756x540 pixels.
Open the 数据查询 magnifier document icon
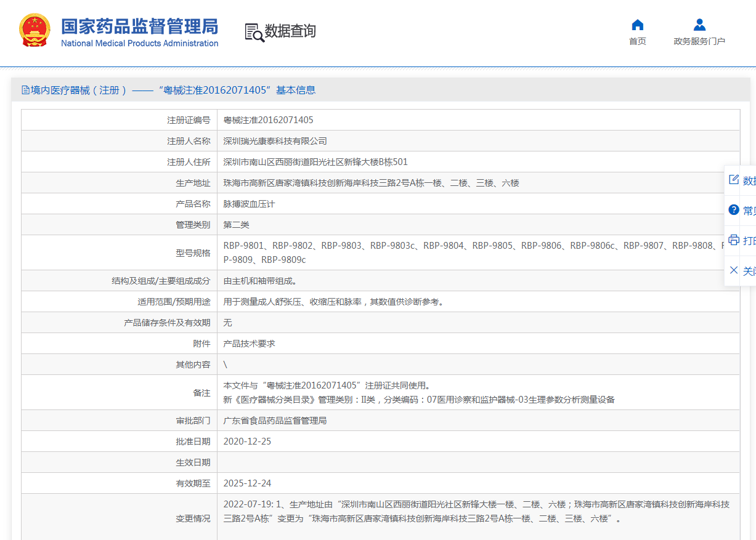pos(254,32)
